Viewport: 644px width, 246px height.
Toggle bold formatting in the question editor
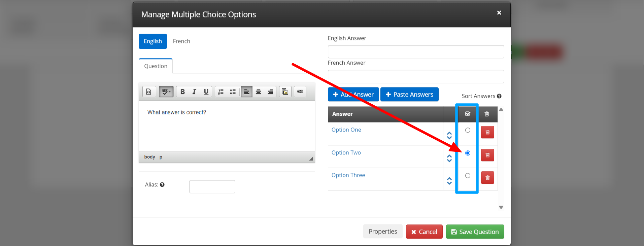(x=182, y=92)
